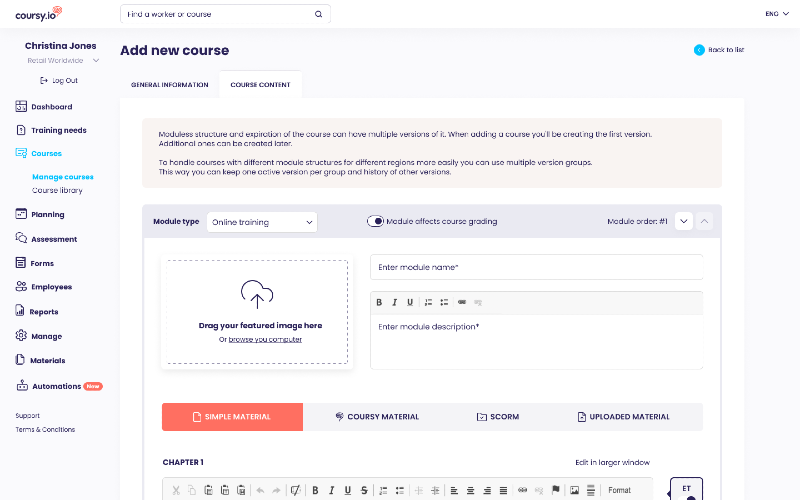Move module order up with chevron
Viewport: 800px width, 500px height.
click(704, 221)
